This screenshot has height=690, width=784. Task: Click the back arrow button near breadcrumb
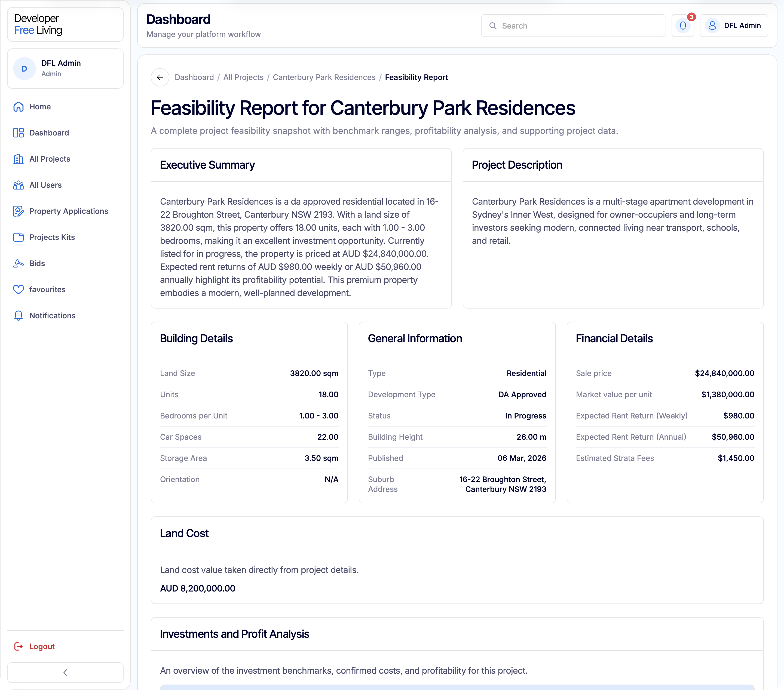pyautogui.click(x=160, y=78)
